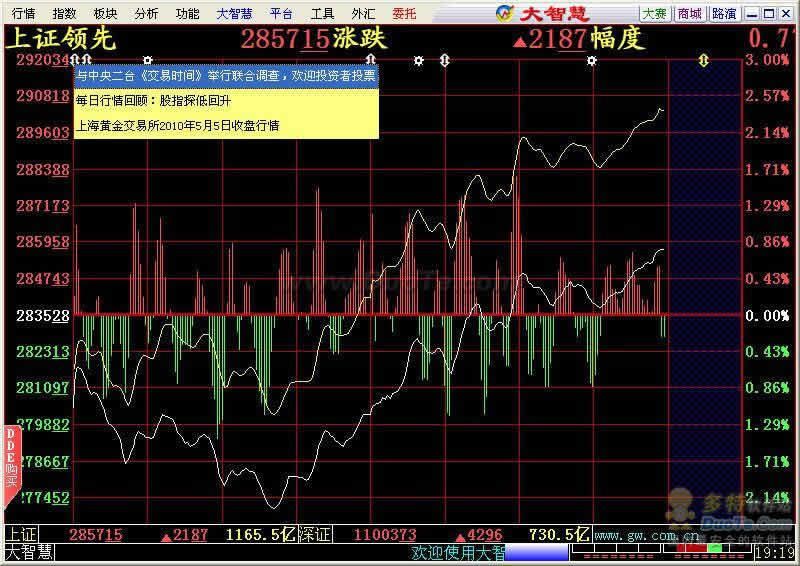Open the 行情 menu
Screen dimensions: 800x566
click(23, 13)
